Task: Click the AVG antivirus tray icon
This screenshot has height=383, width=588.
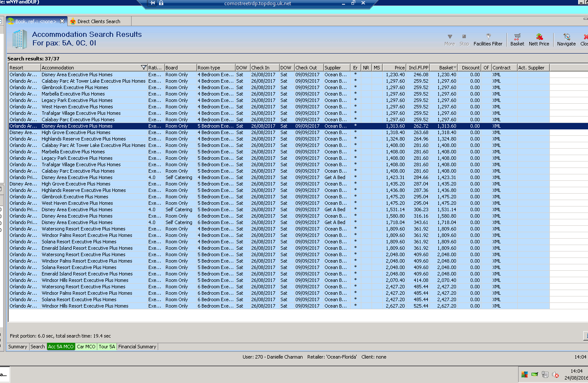Action: pos(525,374)
